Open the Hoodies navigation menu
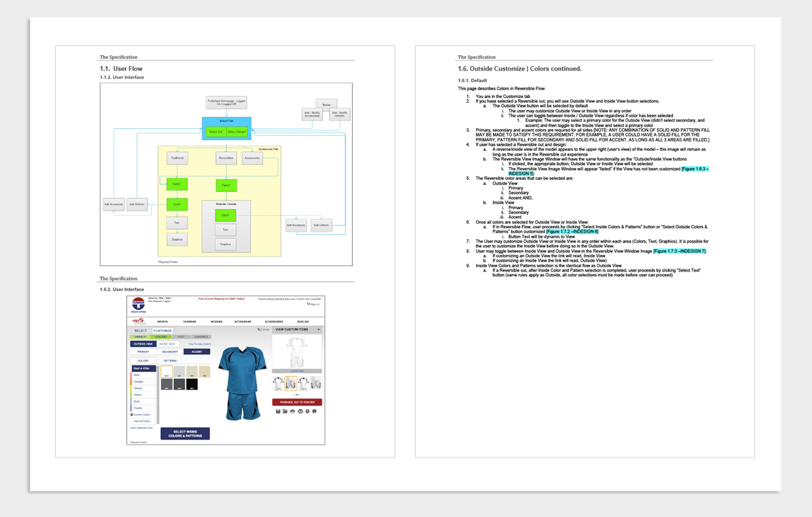The width and height of the screenshot is (812, 517). 217,321
